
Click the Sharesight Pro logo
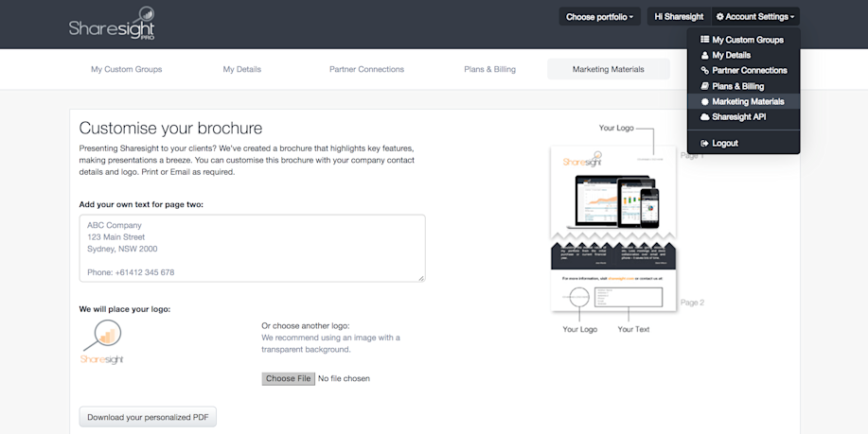(112, 24)
